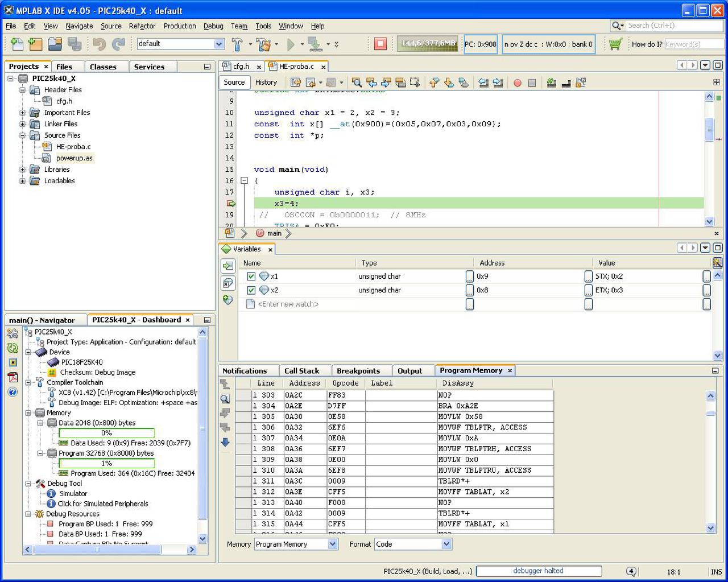Click the Program memory usage bar
This screenshot has height=582, width=728.
click(106, 464)
